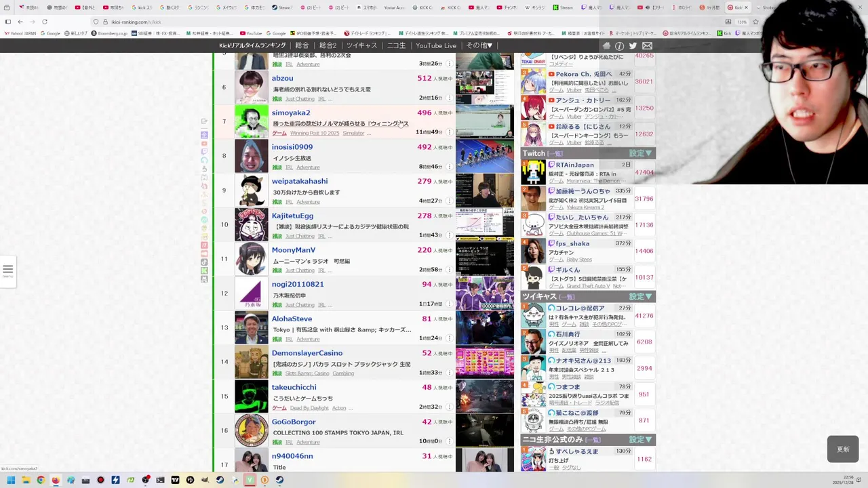Open weipatakahashi channel link

click(300, 182)
